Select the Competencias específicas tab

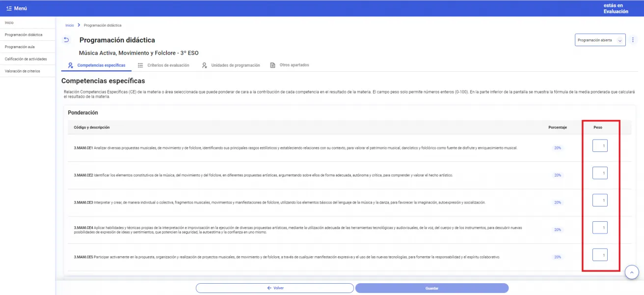tap(97, 65)
